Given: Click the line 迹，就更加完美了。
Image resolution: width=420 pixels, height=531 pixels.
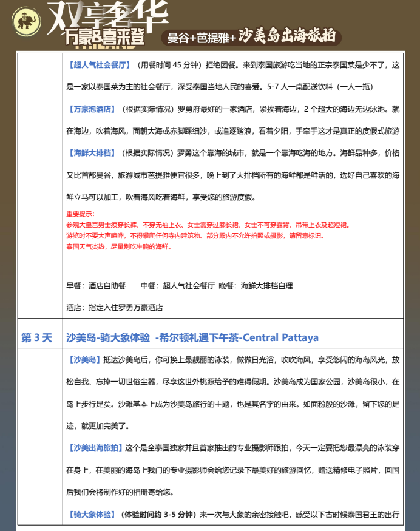Looking at the screenshot, I should coord(98,425).
